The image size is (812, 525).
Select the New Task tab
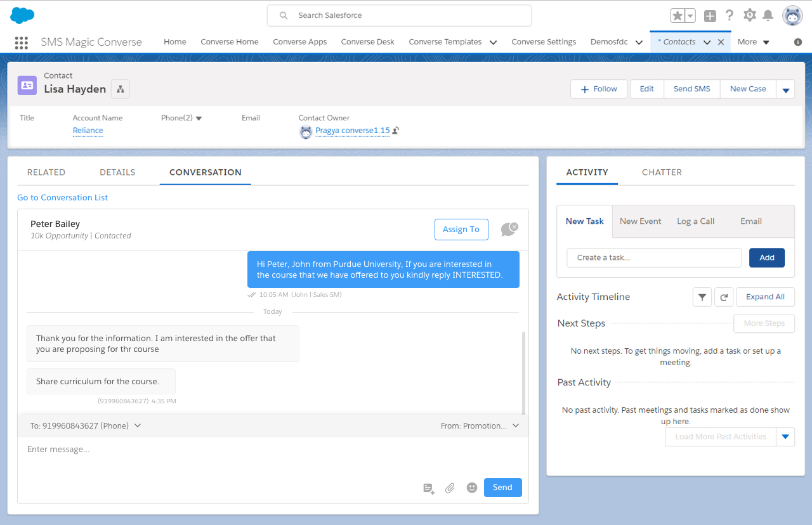585,221
